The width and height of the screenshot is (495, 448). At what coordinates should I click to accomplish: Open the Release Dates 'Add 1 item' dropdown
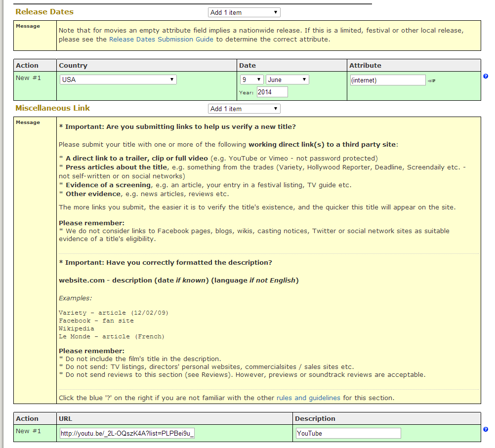244,12
